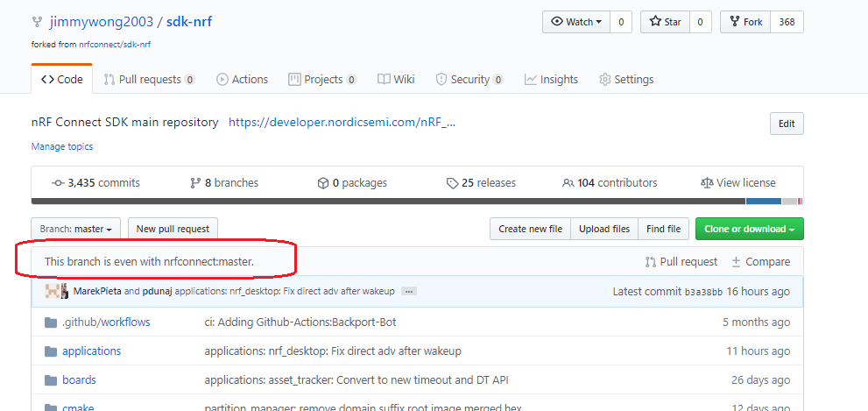
Task: Open the Actions tab
Action: point(242,79)
